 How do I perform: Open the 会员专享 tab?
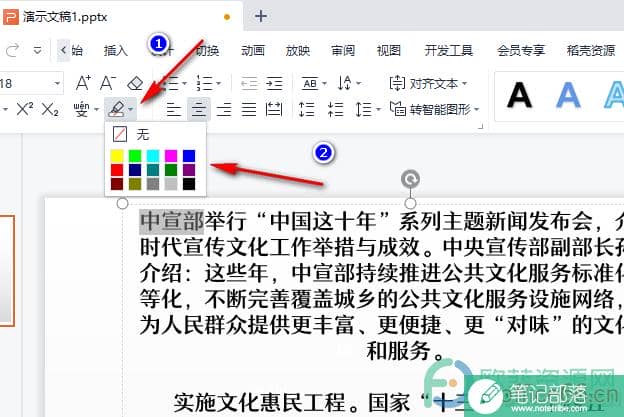tap(521, 51)
